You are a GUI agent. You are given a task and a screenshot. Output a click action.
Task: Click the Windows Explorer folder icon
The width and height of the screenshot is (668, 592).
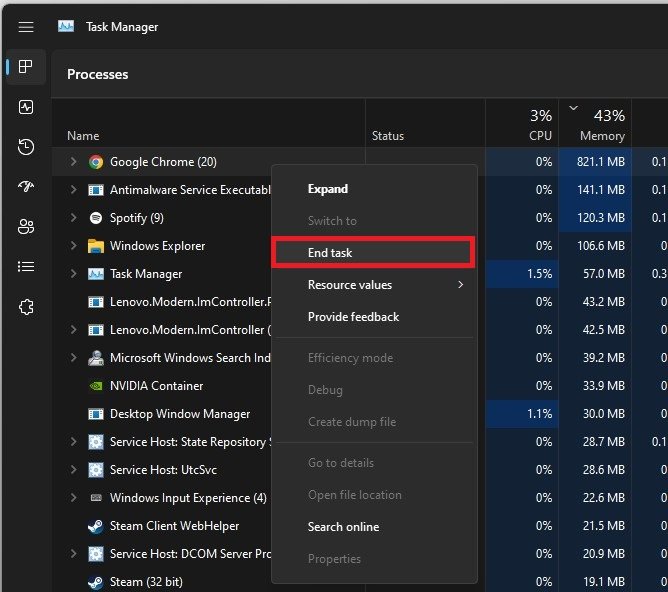(x=96, y=246)
